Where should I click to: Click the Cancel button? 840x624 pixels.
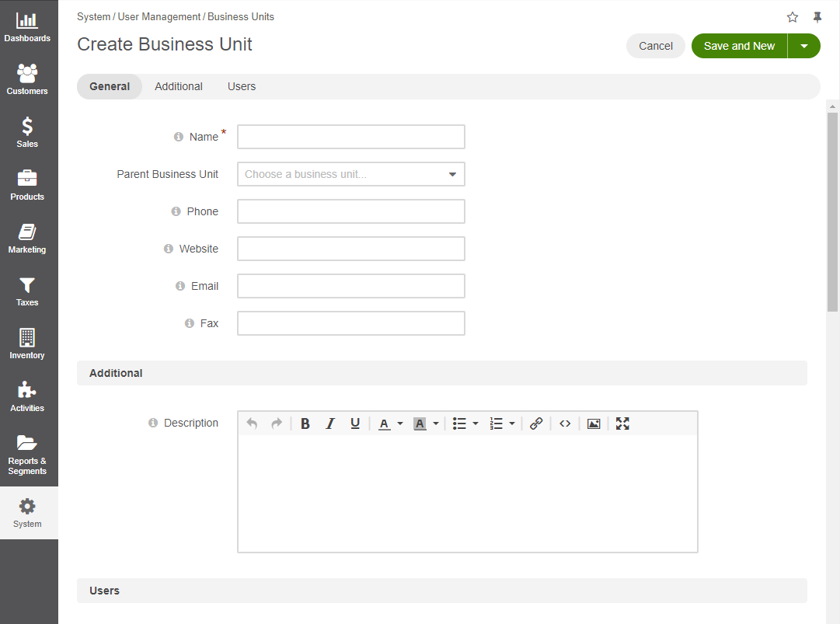[x=656, y=46]
